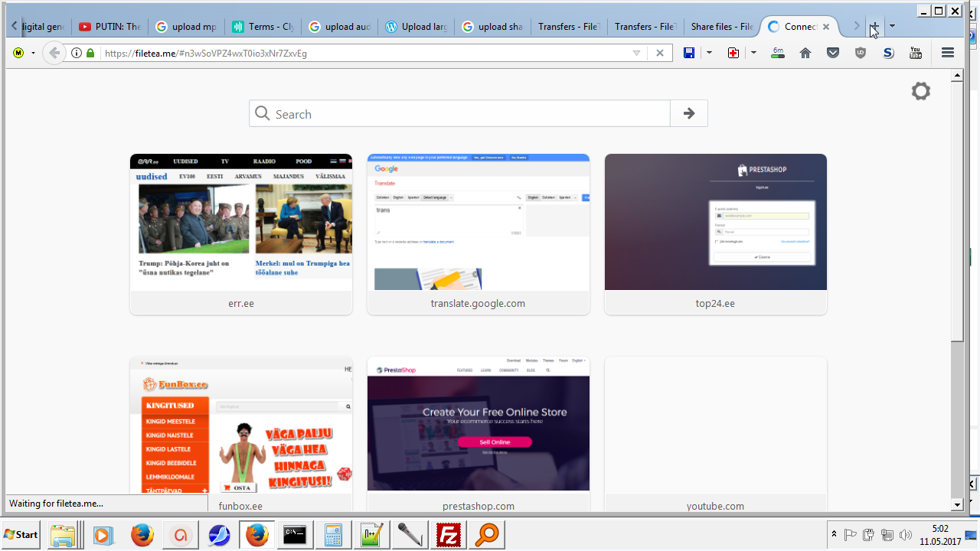980x551 pixels.
Task: Switch to the 'Terms - Cly' tab
Action: coord(263,27)
